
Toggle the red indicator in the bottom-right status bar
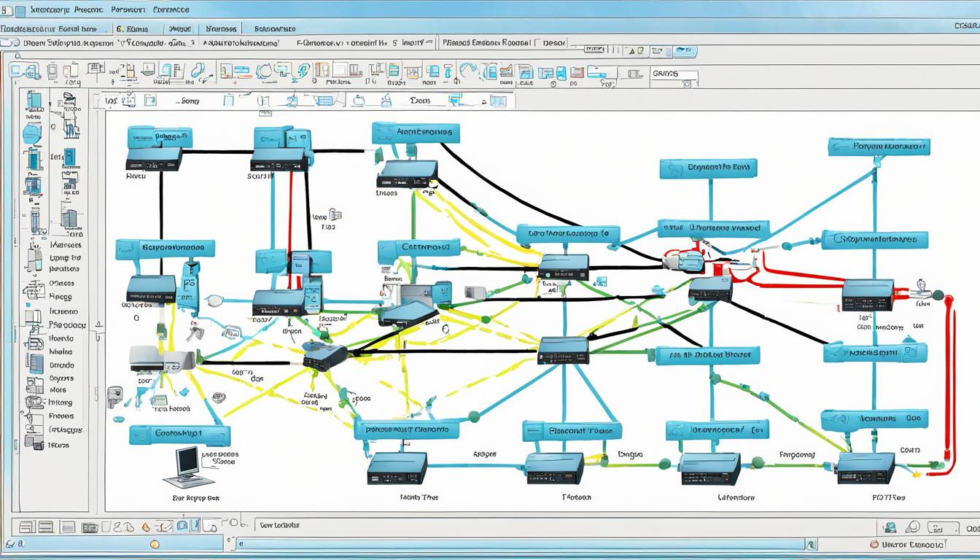click(x=874, y=544)
